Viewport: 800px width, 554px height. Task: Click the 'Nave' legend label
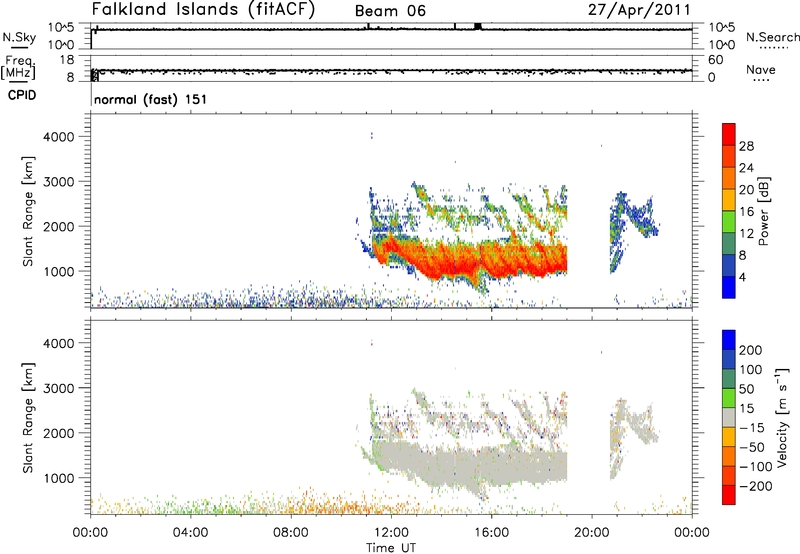tap(761, 69)
